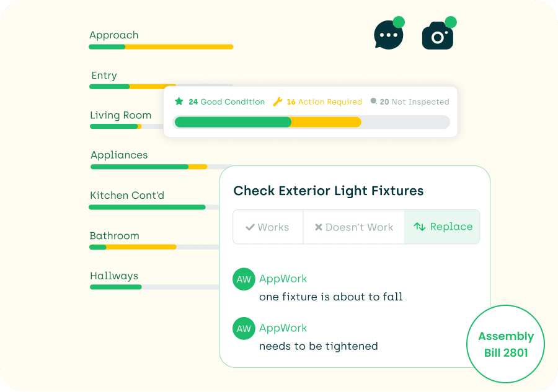This screenshot has height=392, width=558.
Task: Click the Check Exterior Light Fixtures heading
Action: pyautogui.click(x=329, y=191)
